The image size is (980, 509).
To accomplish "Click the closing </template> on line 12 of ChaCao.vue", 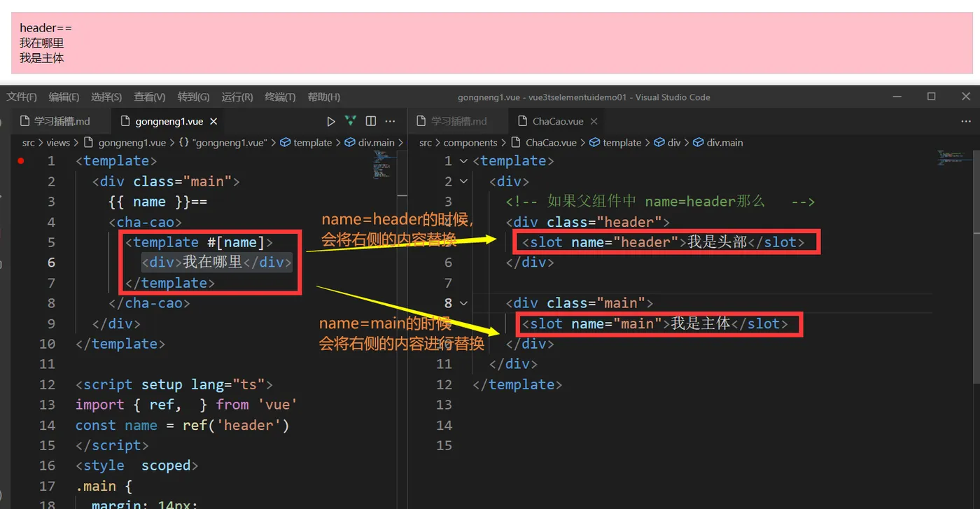I will (x=518, y=384).
